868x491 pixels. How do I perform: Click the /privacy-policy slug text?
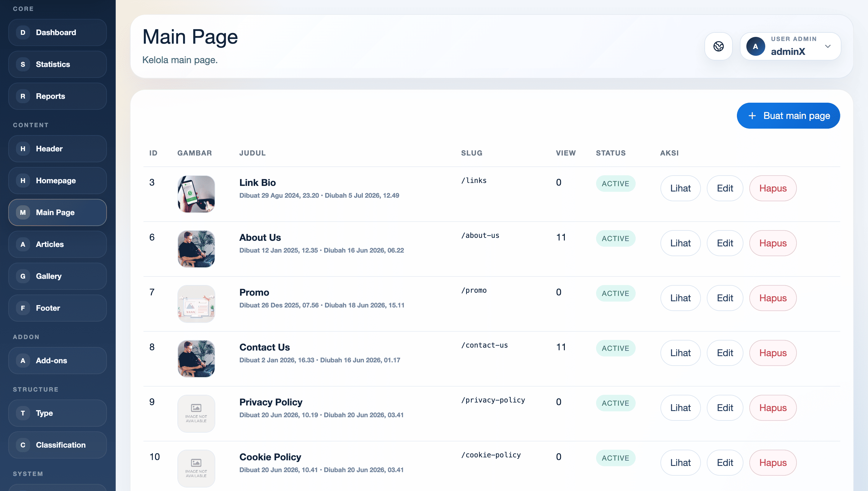coord(493,400)
